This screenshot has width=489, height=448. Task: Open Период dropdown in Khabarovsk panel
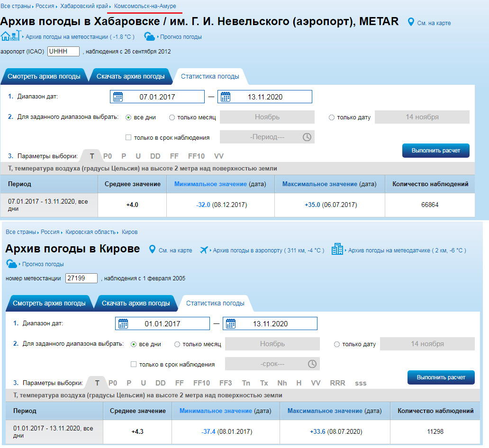[x=267, y=137]
